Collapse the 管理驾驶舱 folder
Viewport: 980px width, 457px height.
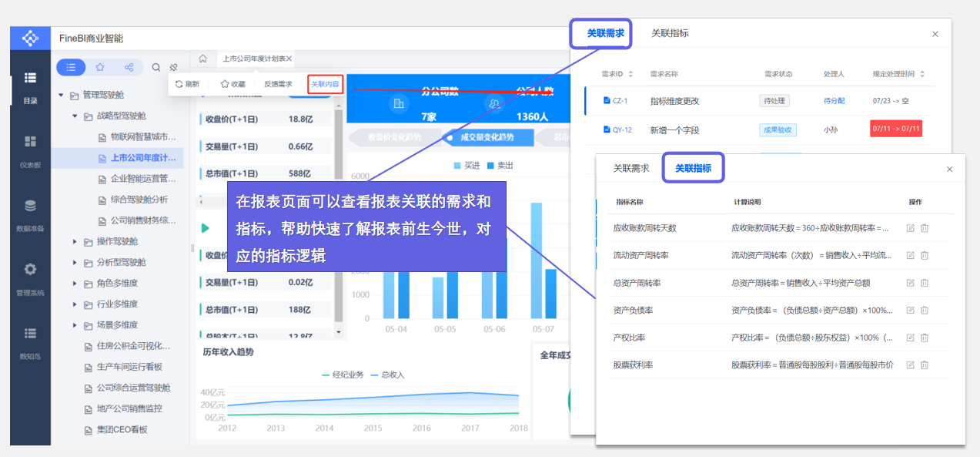click(61, 96)
